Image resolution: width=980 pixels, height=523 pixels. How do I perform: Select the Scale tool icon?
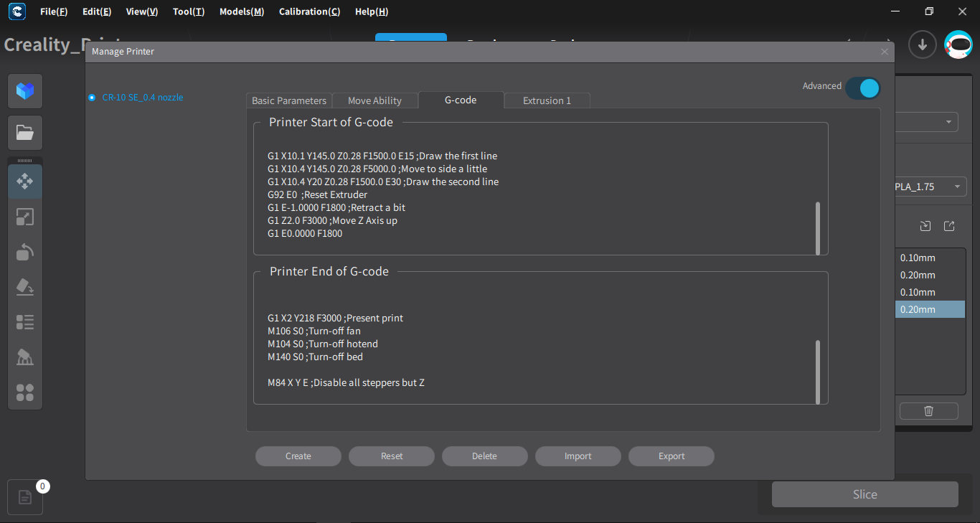[25, 217]
